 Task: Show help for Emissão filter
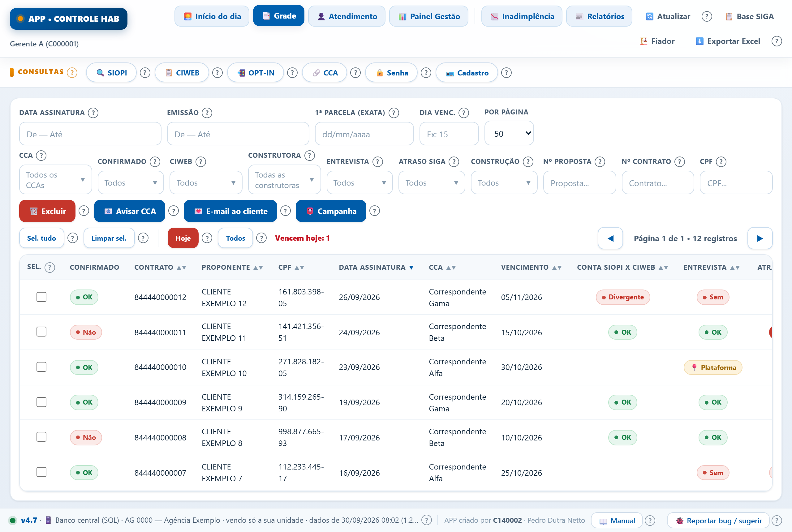(207, 113)
